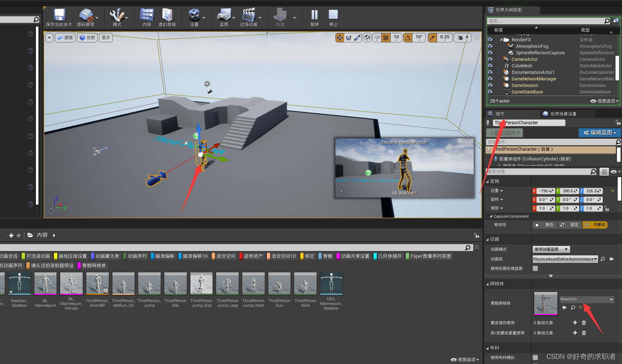622x364 pixels.
Task: Click the Edit Blueprint (编辑蓝图) button
Action: pyautogui.click(x=600, y=133)
